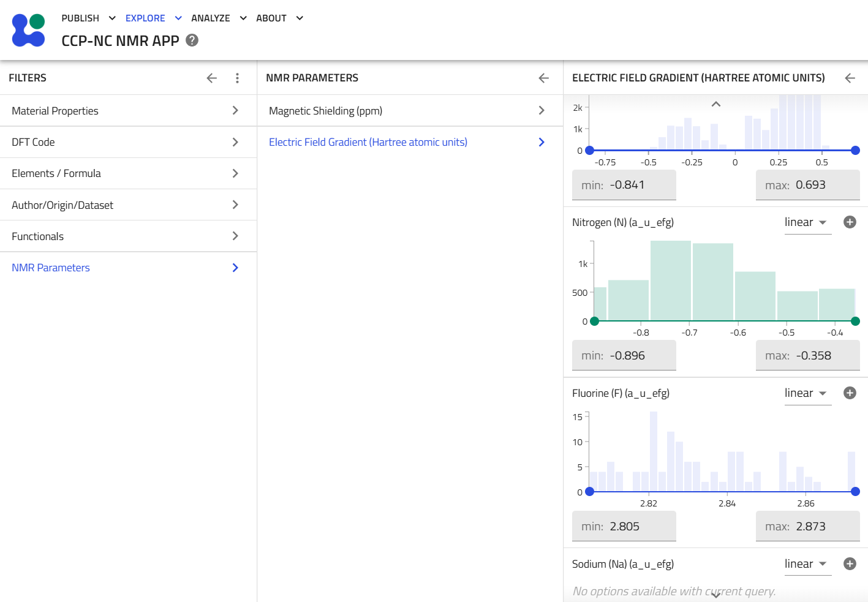
Task: Click the NOMAD logo in header
Action: [29, 30]
